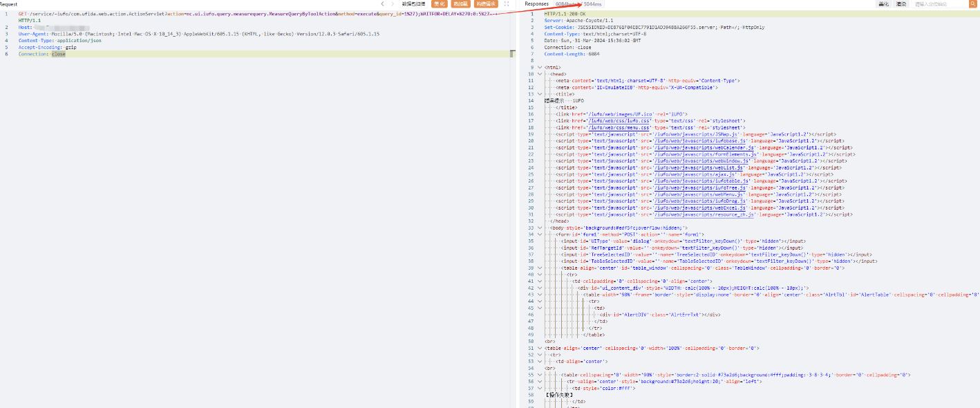The image size is (980, 408).
Task: Click the Host header line in request
Action: point(53,28)
